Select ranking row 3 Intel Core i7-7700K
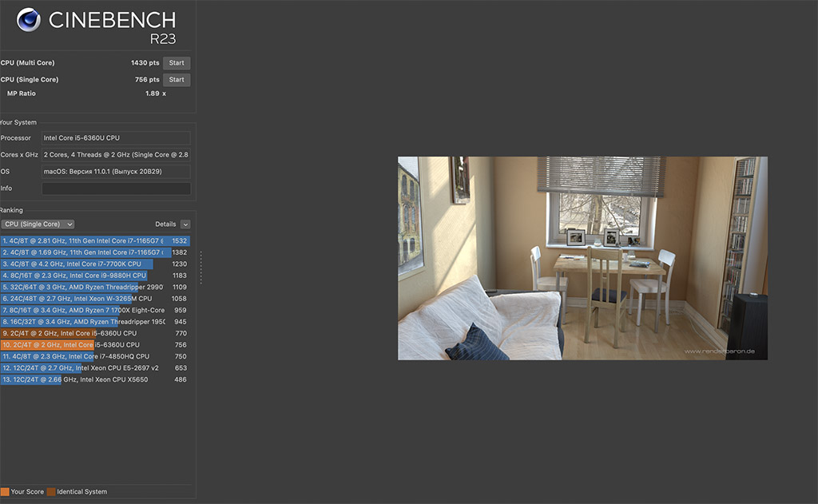 95,264
